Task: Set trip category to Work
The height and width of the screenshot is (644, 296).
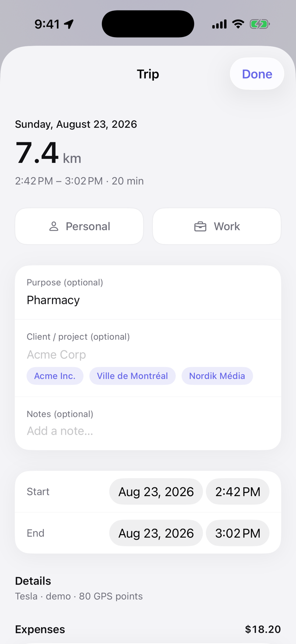Action: click(217, 226)
